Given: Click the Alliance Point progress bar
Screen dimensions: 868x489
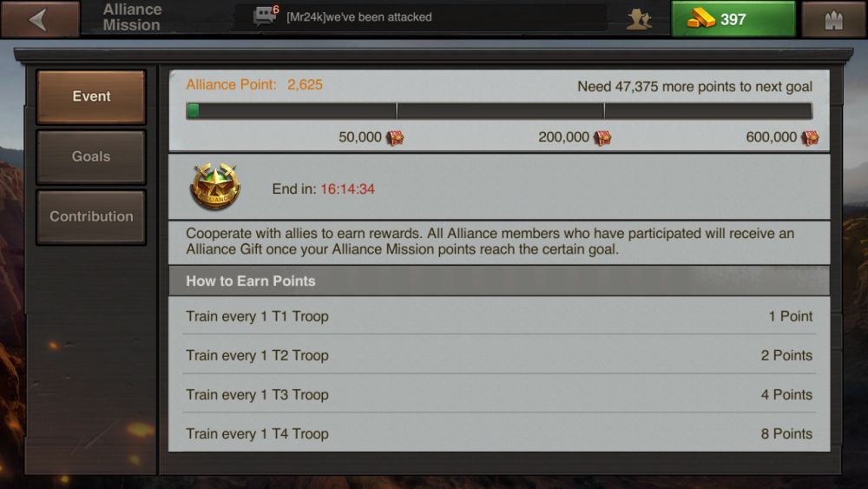Looking at the screenshot, I should coord(499,111).
